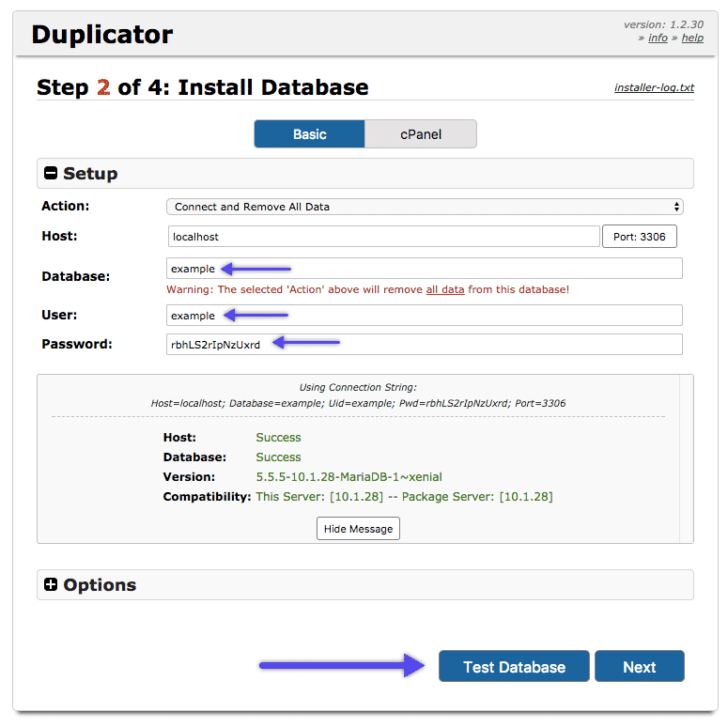Viewport: 728px width, 728px height.
Task: Open the help link in header
Action: click(692, 38)
